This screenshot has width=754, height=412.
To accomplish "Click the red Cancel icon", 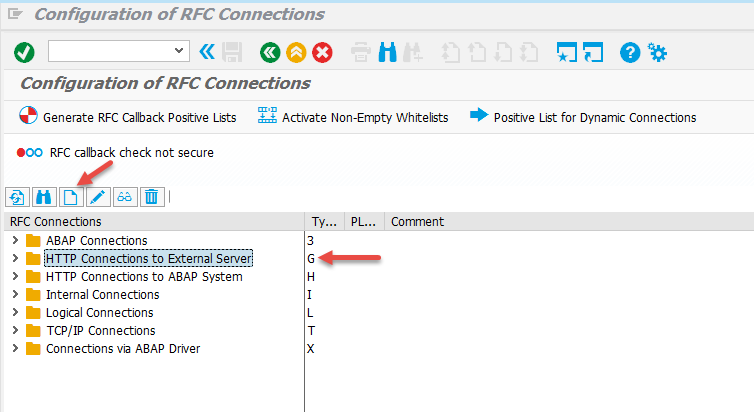I will (322, 52).
